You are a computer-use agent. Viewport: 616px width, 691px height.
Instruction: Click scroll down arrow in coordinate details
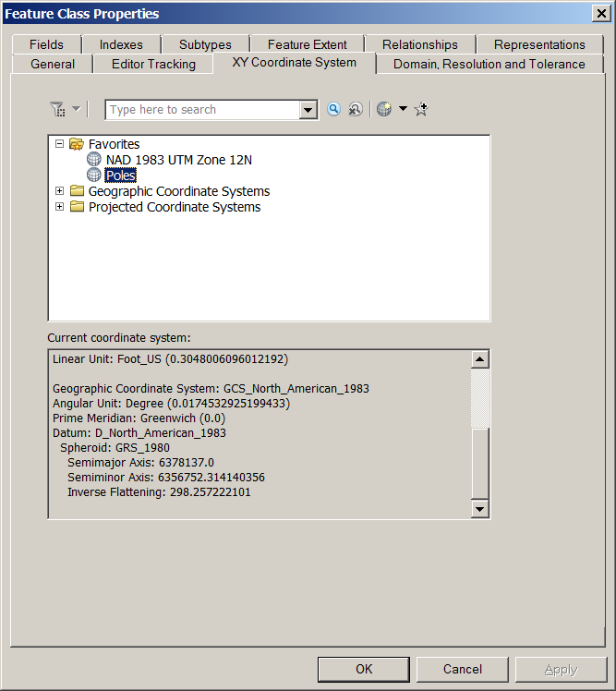click(x=480, y=509)
